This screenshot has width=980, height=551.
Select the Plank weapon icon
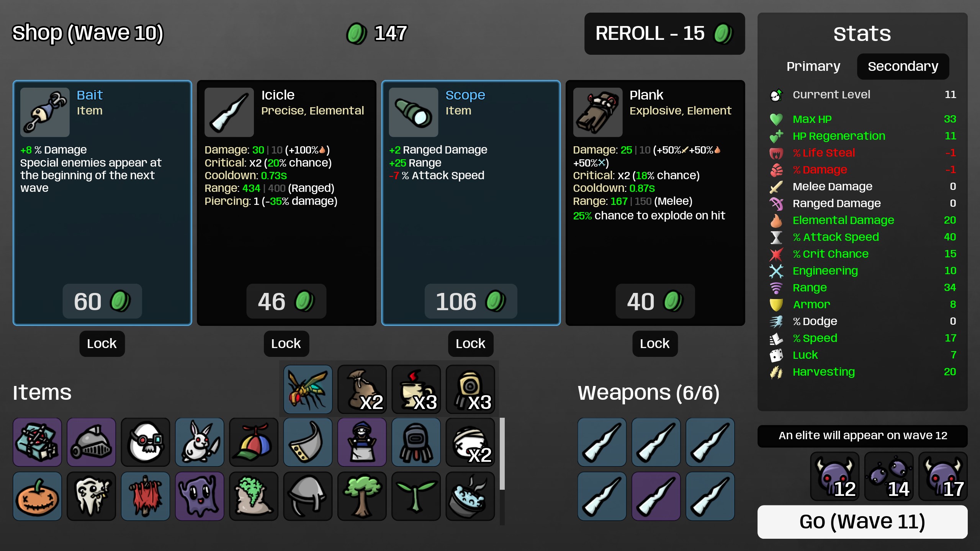(x=598, y=112)
